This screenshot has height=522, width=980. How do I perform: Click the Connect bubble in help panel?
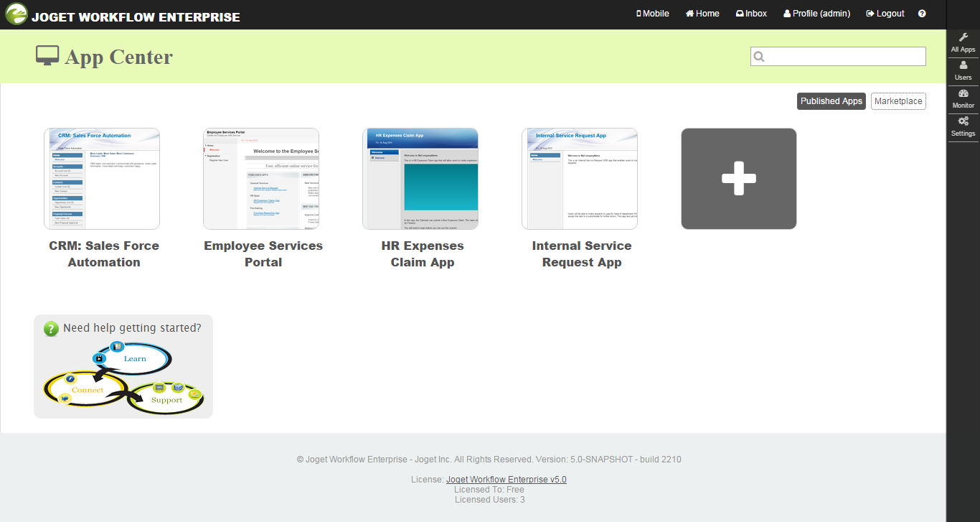[x=87, y=389]
